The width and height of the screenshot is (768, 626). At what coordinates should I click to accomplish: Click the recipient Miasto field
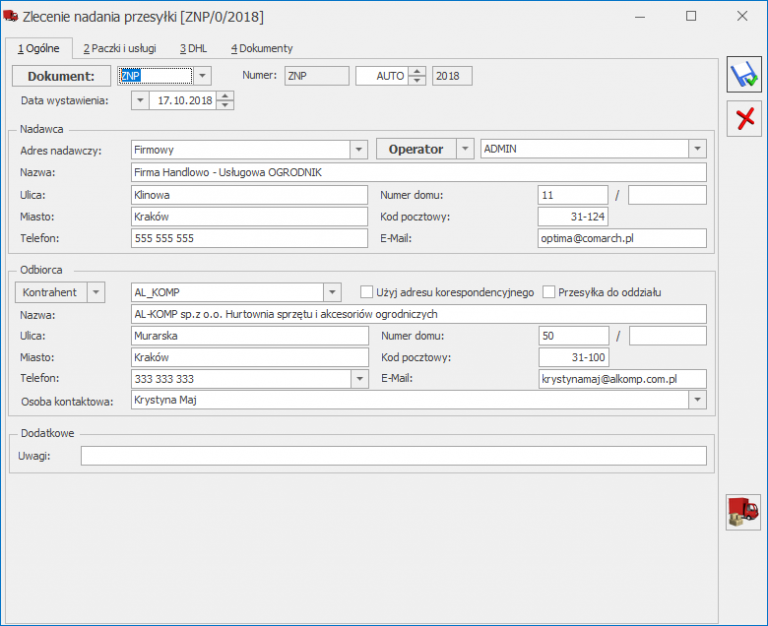click(x=250, y=357)
